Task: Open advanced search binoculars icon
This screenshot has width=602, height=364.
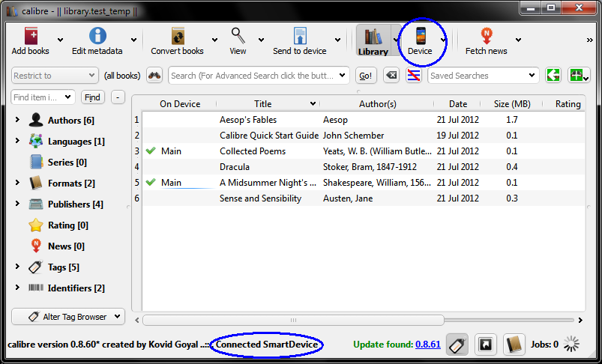Action: (x=154, y=76)
